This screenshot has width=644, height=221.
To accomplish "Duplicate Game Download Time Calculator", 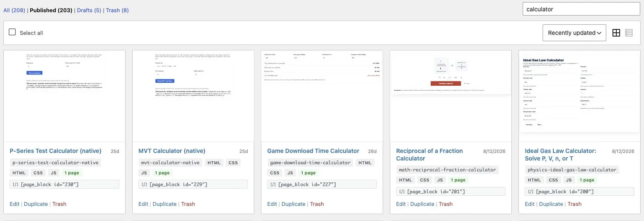I will 293,204.
